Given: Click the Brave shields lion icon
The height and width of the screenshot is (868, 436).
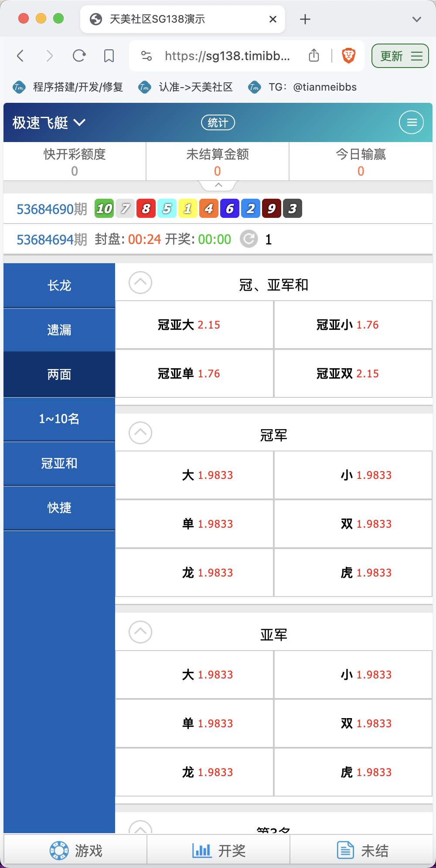Looking at the screenshot, I should click(x=348, y=56).
